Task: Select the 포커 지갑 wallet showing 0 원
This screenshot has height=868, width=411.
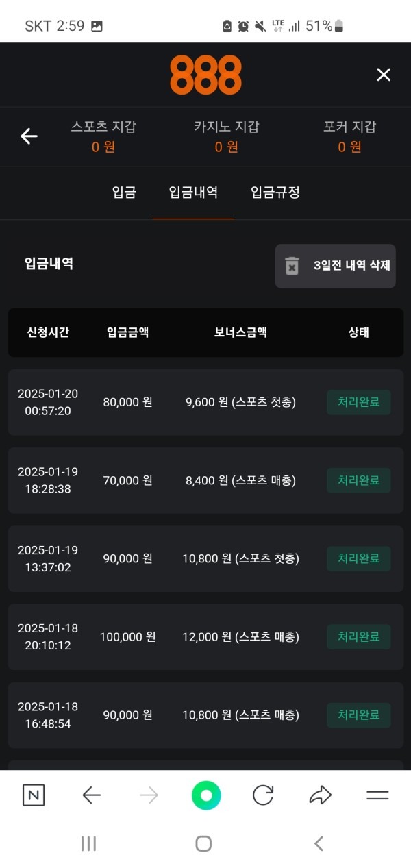Action: pos(349,136)
